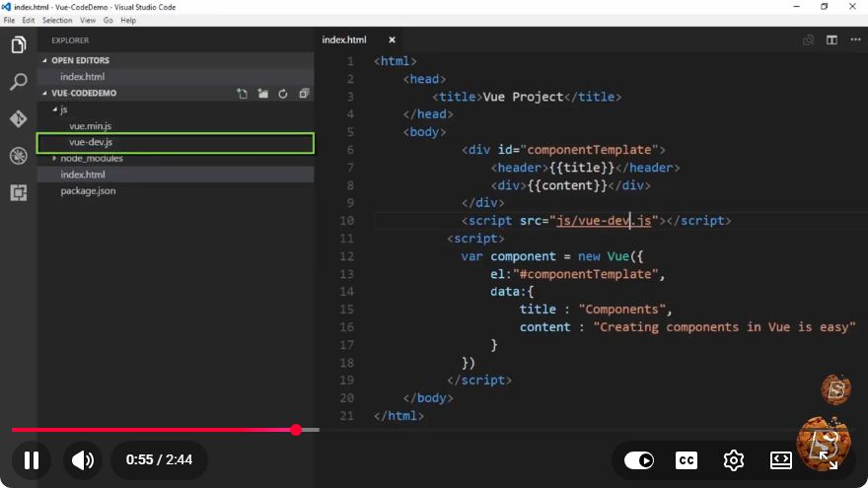868x488 pixels.
Task: Click the New File icon in VUE-CODEDEMO header
Action: tap(243, 94)
